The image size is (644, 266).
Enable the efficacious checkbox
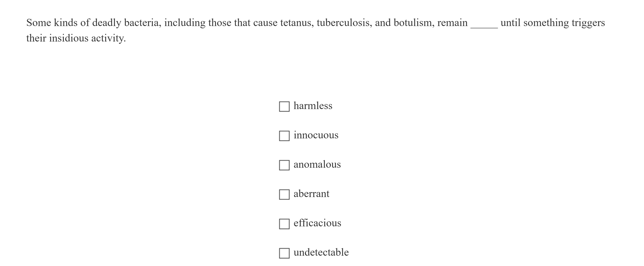[x=284, y=224]
